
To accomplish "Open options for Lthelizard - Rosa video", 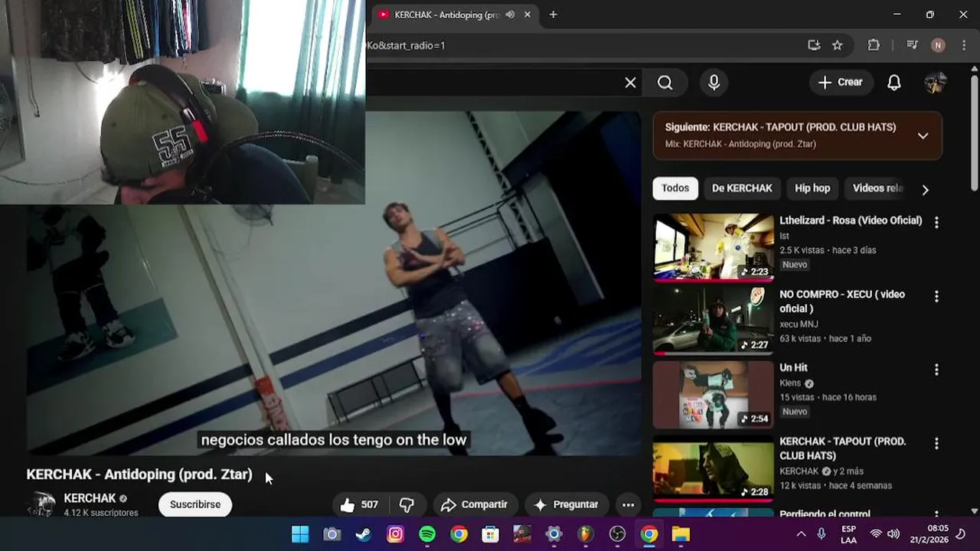I will [936, 223].
